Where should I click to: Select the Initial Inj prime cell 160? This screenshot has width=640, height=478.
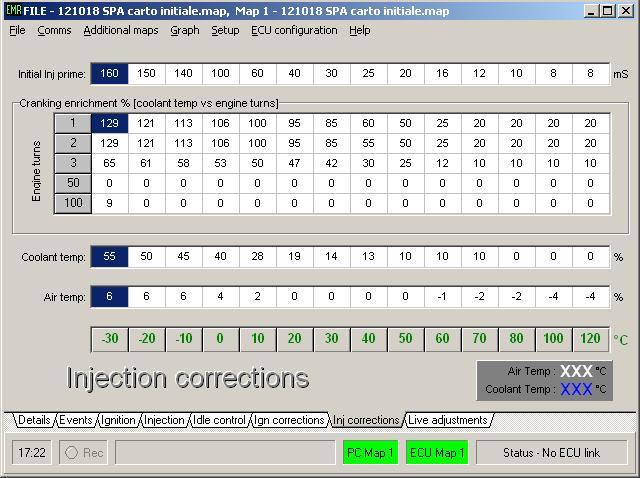click(109, 73)
